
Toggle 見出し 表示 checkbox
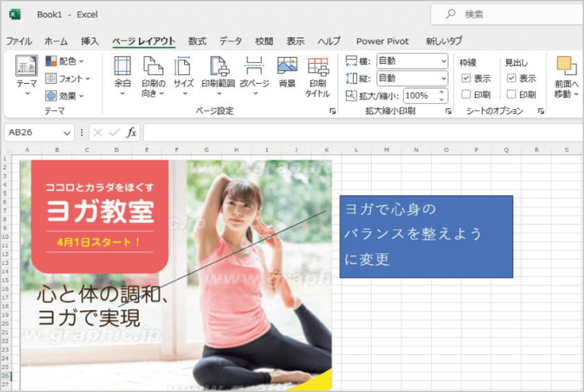pyautogui.click(x=511, y=79)
